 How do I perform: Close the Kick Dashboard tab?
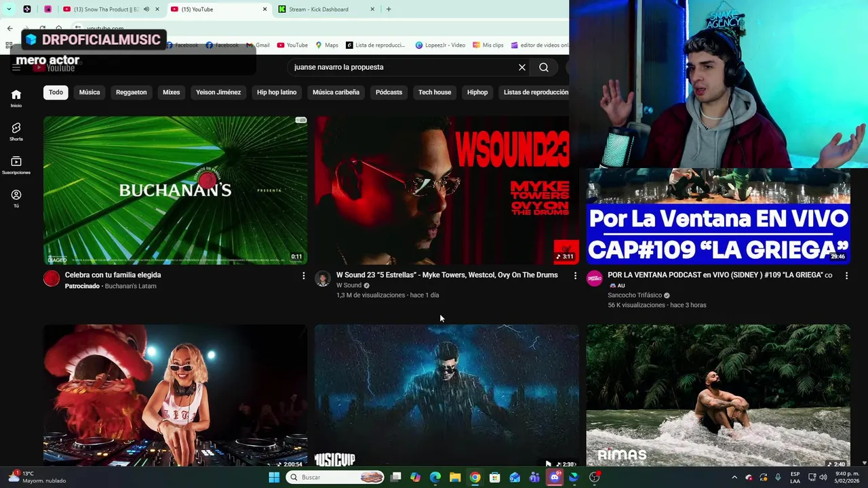[x=372, y=9]
